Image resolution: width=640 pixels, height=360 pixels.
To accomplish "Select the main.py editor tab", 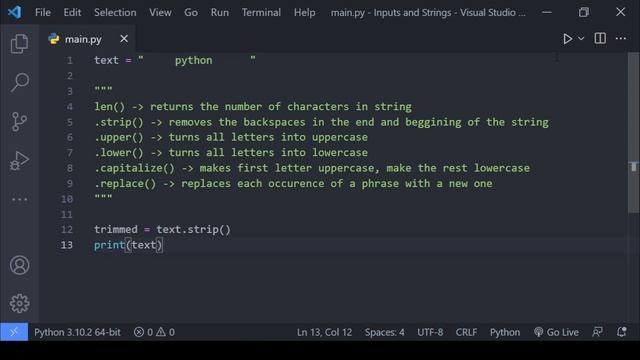I will tap(87, 39).
